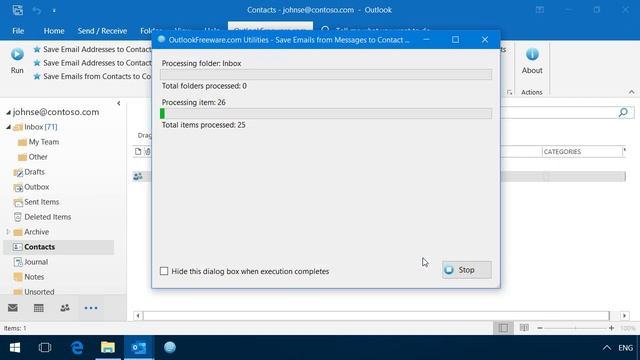Screen dimensions: 640x360
Task: Open Task View on taskbar
Action: click(x=45, y=348)
